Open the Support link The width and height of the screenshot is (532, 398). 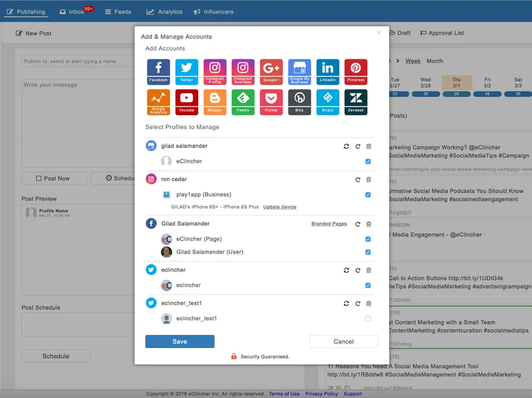coord(353,394)
